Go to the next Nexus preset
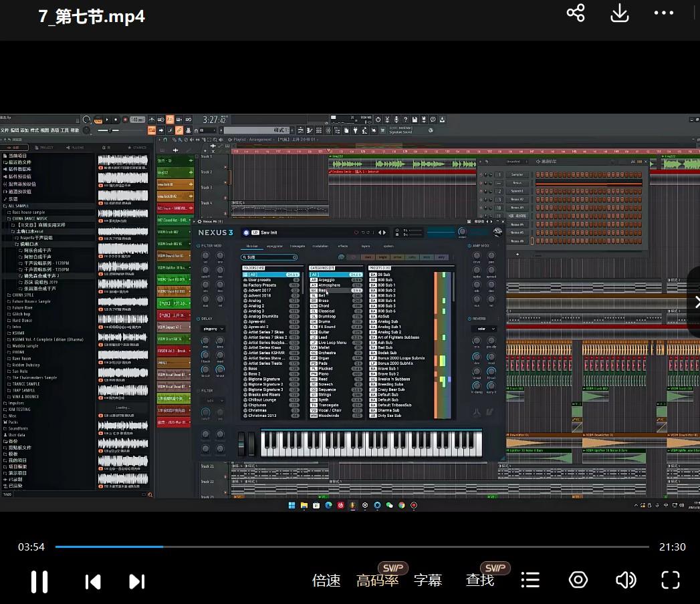 384,233
